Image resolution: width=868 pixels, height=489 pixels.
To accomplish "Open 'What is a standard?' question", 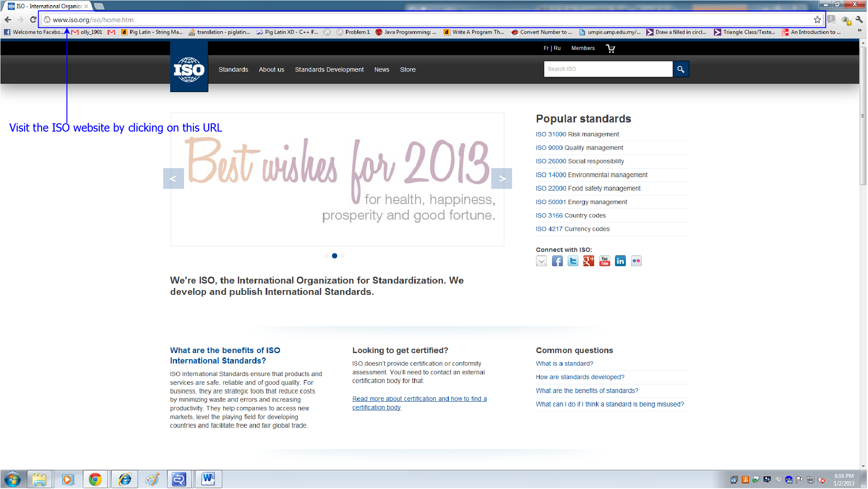I will tap(564, 363).
